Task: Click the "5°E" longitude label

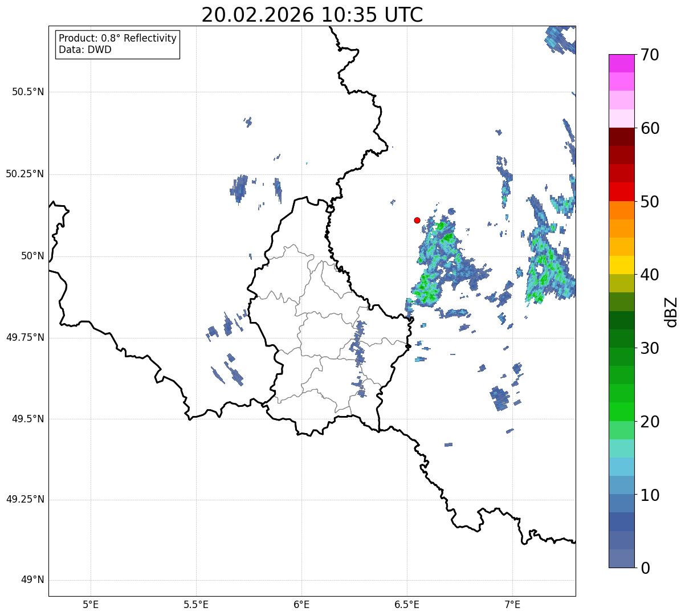Action: point(91,604)
